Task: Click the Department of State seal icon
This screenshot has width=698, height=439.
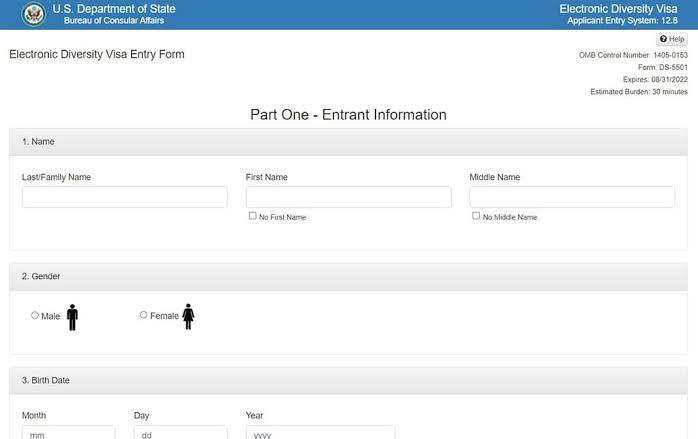Action: click(x=33, y=14)
